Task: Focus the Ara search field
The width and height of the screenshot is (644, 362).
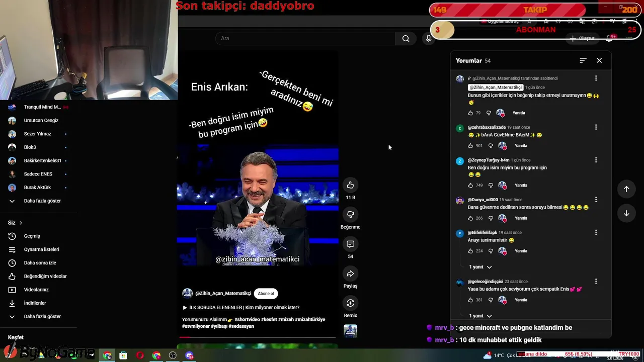Action: [x=305, y=39]
